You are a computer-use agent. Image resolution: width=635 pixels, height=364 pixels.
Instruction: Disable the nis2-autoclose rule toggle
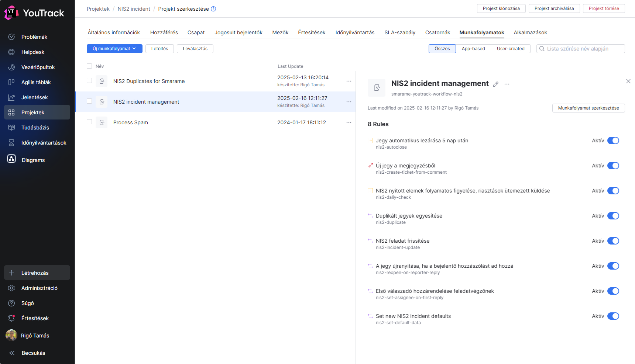(613, 141)
